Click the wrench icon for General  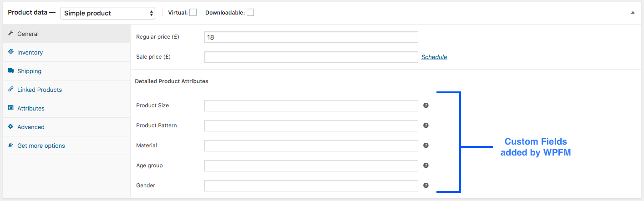11,34
